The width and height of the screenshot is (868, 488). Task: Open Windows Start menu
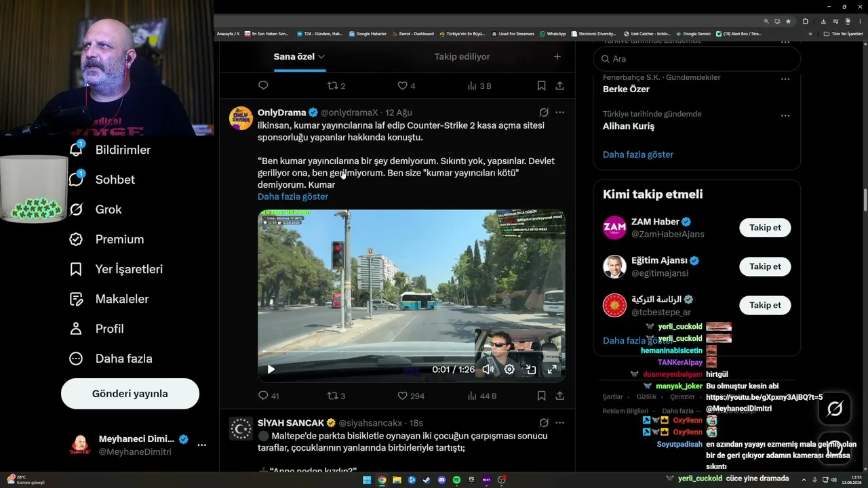point(367,480)
